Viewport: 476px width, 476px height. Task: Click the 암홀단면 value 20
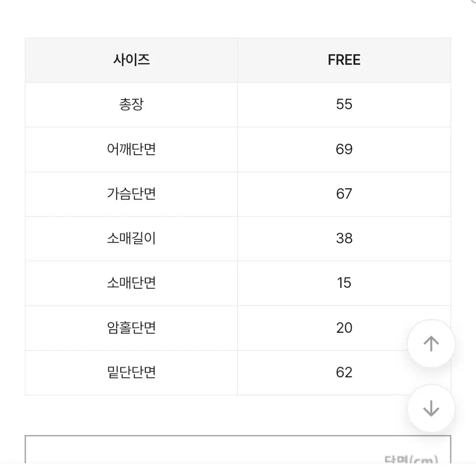[x=344, y=327]
